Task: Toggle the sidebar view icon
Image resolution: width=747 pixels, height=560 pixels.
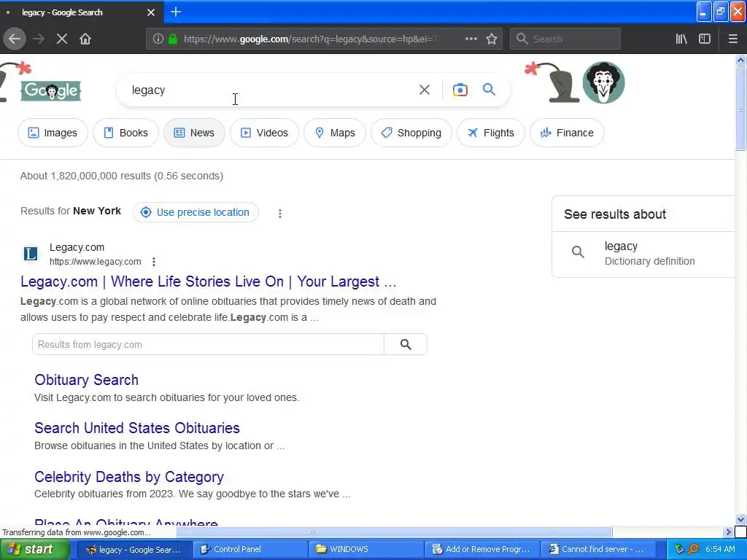Action: click(705, 39)
